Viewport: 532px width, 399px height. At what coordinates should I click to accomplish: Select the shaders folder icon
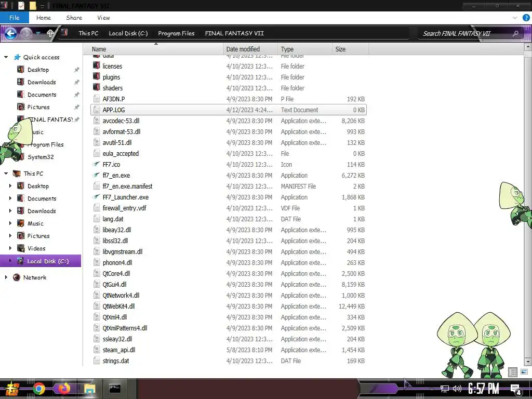(x=97, y=87)
